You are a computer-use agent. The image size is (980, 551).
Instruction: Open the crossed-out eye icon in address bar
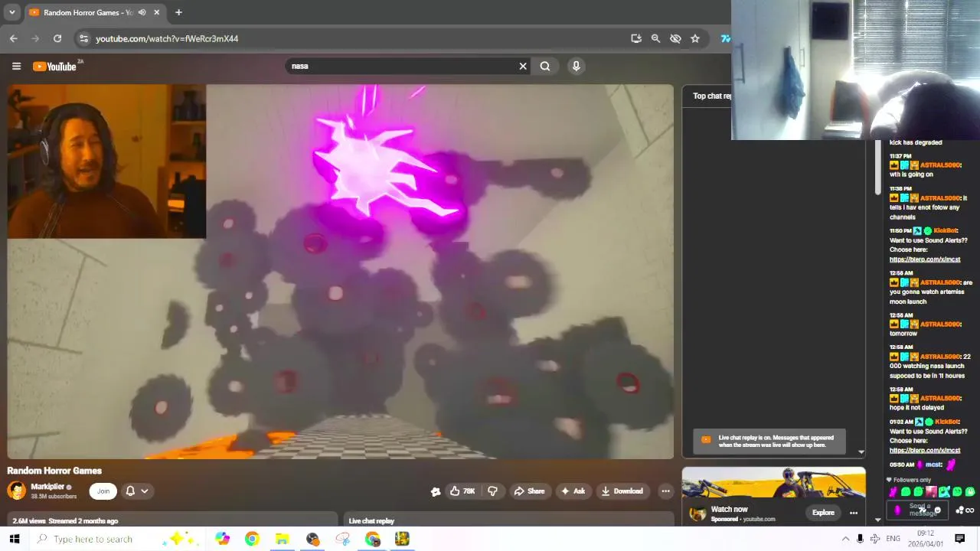pos(675,38)
